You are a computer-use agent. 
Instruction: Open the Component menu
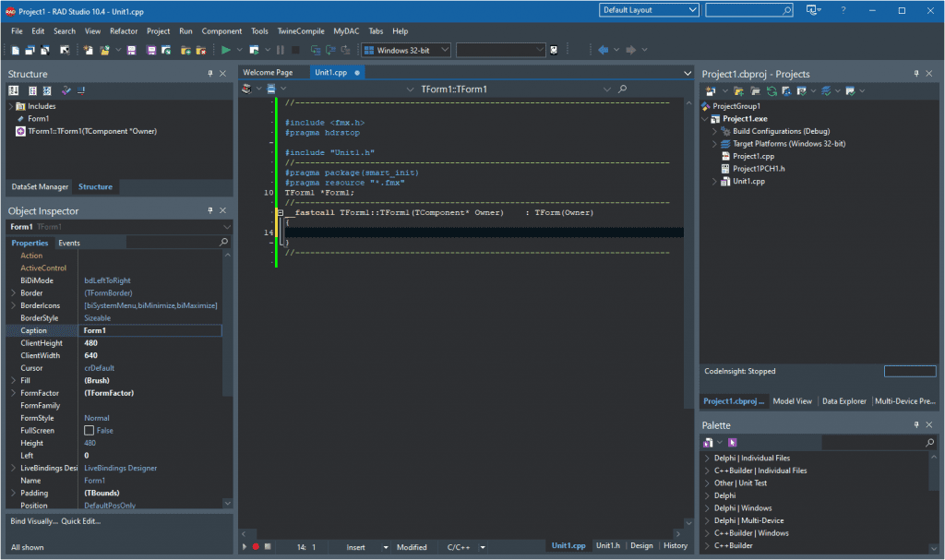[x=221, y=31]
